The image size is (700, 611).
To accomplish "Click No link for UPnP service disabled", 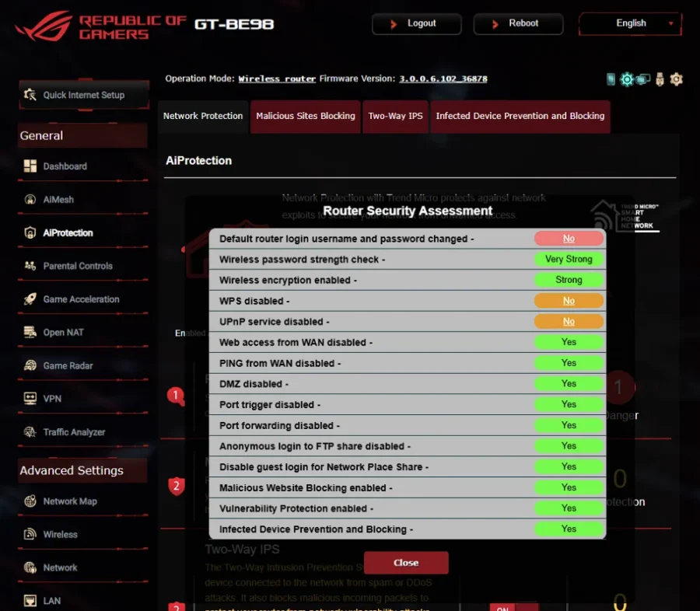I will (x=569, y=321).
